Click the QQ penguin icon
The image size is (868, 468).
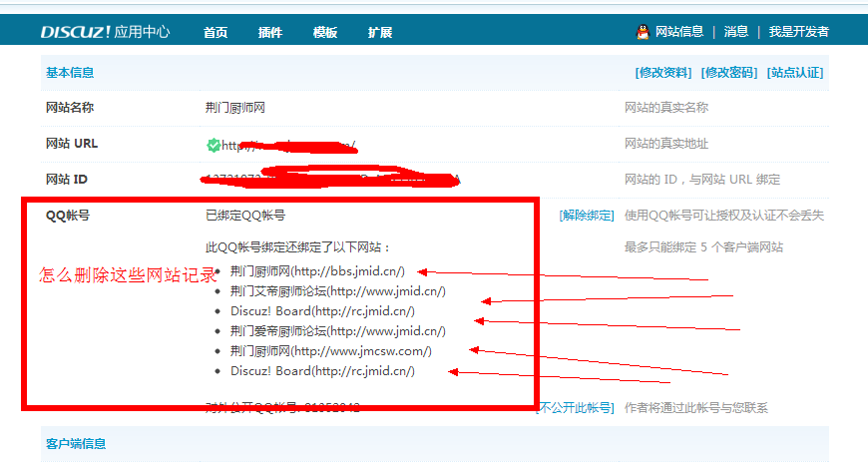(x=643, y=32)
